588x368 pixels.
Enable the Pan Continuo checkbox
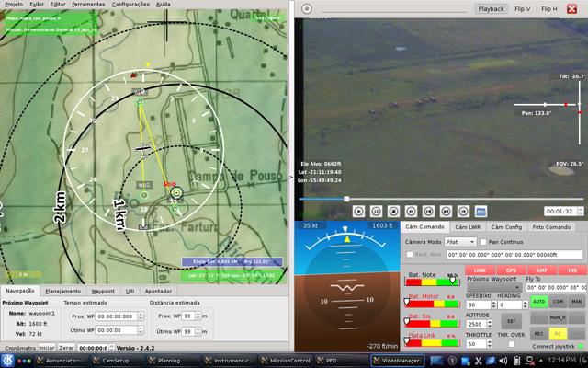[x=483, y=241]
